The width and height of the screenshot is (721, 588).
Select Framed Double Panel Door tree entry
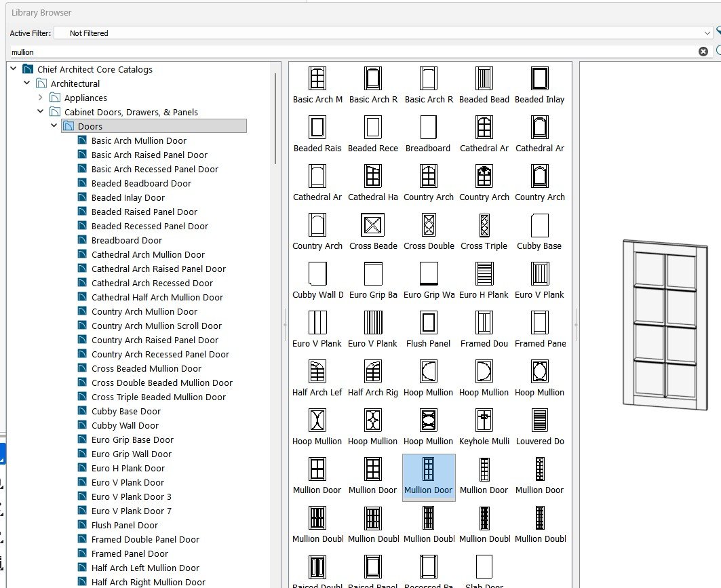pos(145,539)
